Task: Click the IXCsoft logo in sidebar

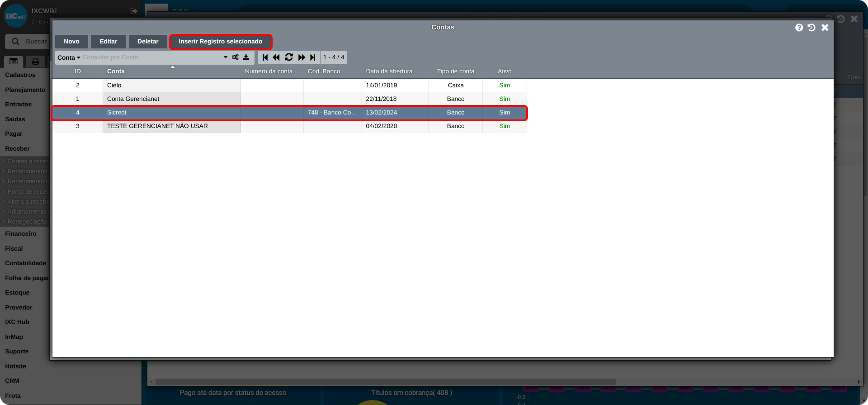Action: (15, 16)
